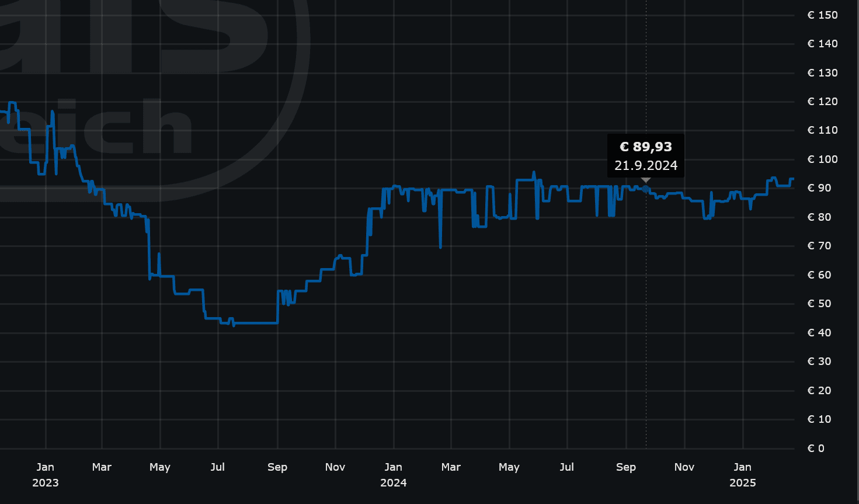
Task: Click the Jul label after Jan 2024
Action: click(x=567, y=467)
